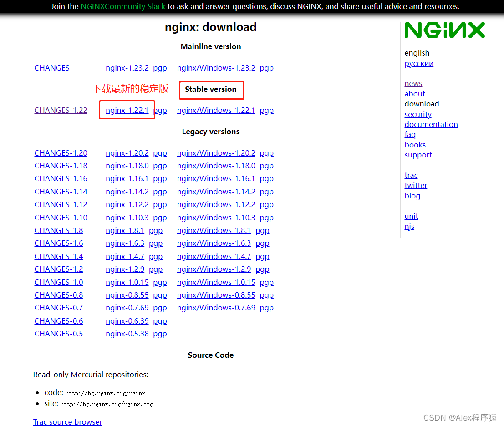Viewport: 504px width, 426px height.
Task: View the documentation page
Action: [431, 124]
